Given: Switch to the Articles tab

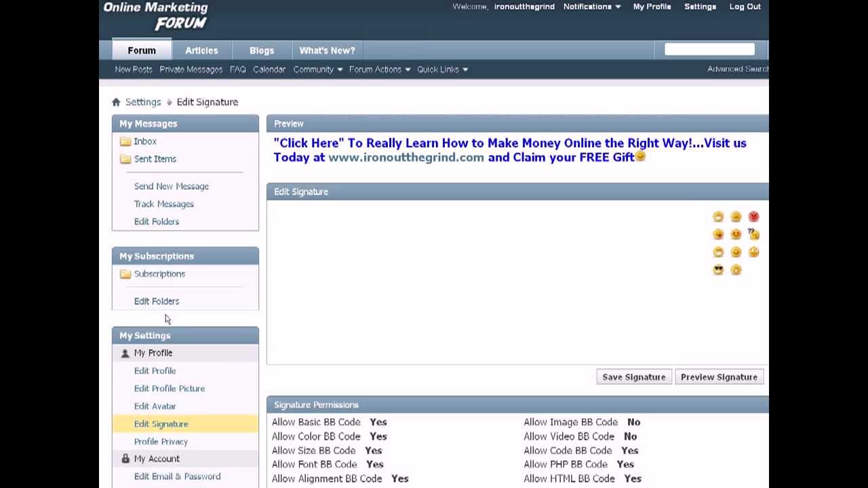Looking at the screenshot, I should [201, 50].
